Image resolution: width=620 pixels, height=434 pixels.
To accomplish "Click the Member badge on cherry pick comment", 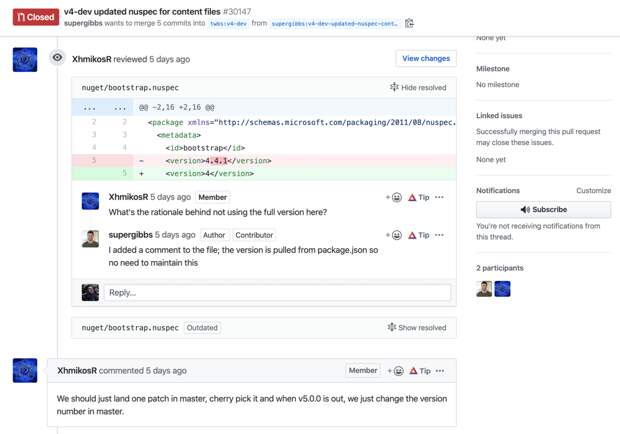I will 363,370.
